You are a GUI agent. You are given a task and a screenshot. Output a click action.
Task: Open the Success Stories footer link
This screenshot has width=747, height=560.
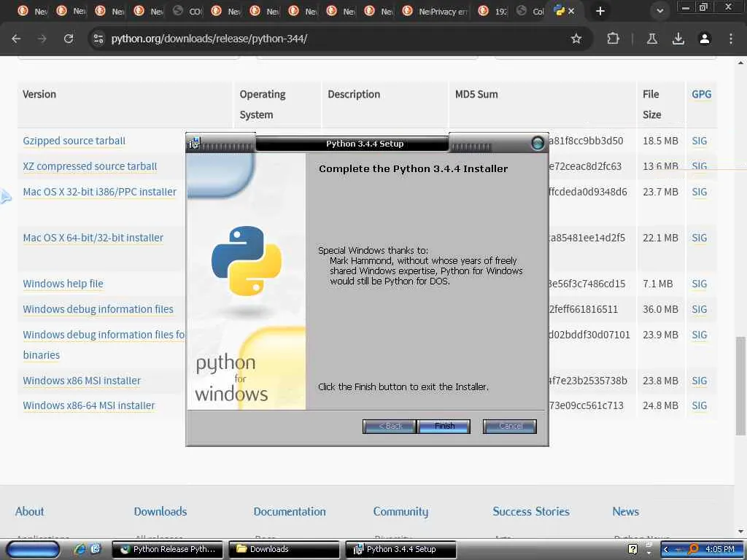(x=531, y=511)
